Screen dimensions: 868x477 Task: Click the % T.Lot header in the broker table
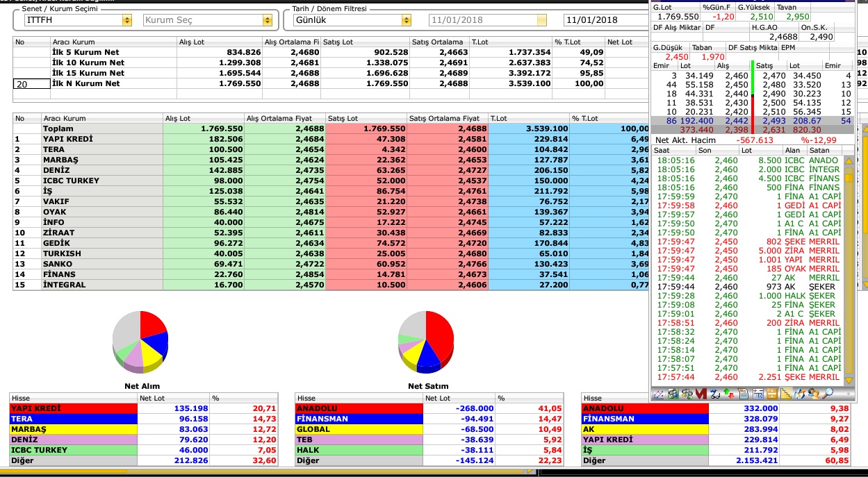[x=610, y=119]
